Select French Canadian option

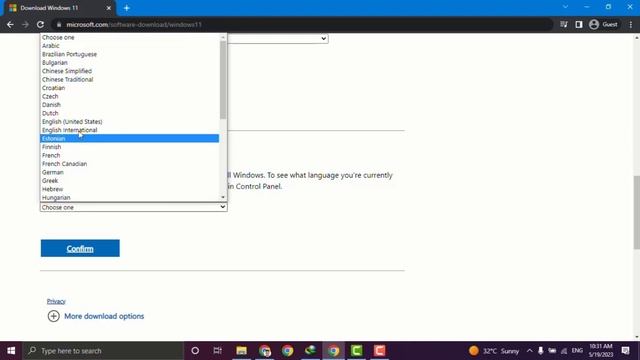pos(129,164)
